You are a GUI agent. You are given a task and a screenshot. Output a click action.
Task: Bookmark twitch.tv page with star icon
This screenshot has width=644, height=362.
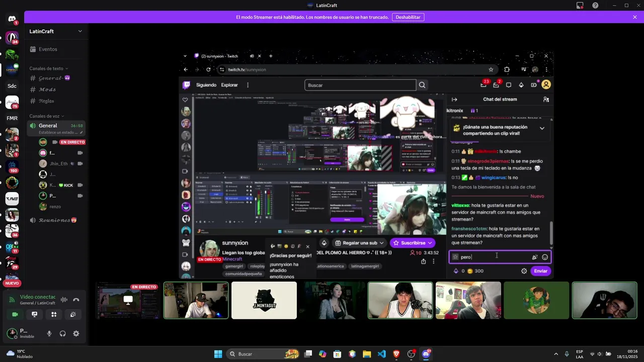pos(491,69)
